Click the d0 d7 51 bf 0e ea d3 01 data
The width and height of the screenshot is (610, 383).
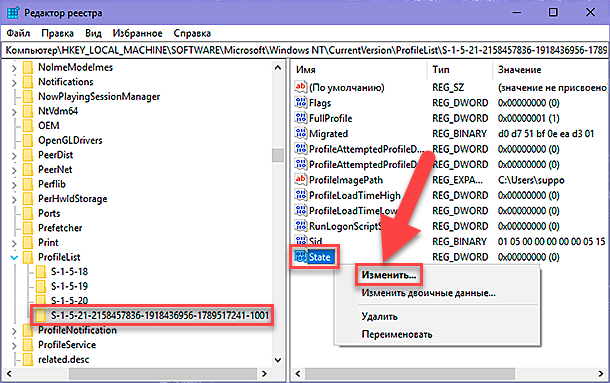[x=546, y=134]
